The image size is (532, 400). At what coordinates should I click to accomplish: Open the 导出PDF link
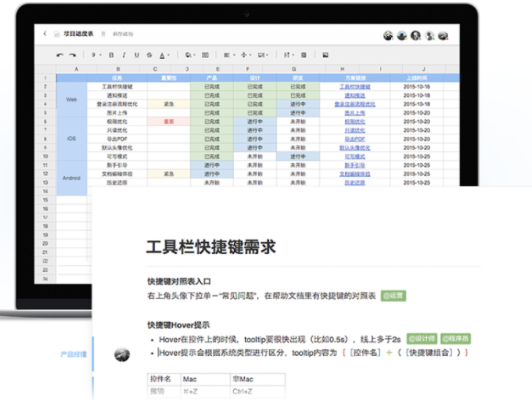355,139
